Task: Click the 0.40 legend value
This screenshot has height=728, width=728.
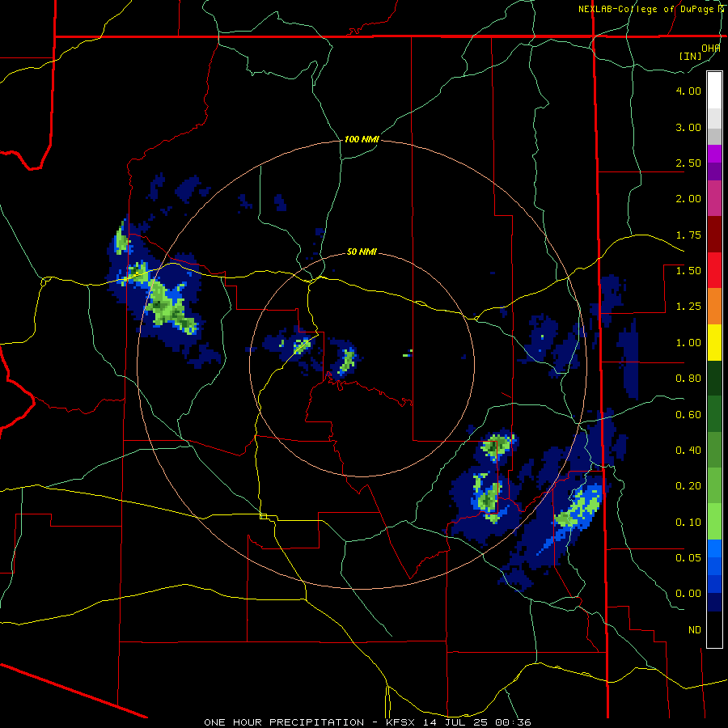Action: (x=688, y=451)
